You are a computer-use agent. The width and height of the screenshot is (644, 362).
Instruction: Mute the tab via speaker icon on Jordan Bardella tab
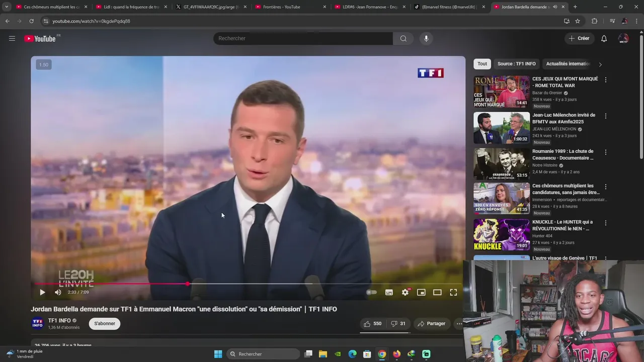555,7
